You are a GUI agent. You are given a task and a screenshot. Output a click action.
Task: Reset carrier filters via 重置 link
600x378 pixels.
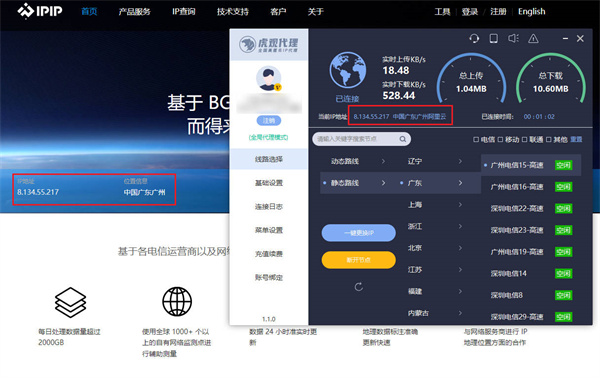(576, 140)
